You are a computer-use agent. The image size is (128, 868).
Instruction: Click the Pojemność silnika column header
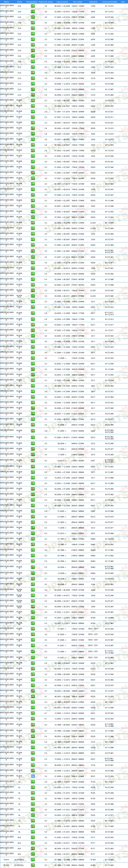(46, 2)
